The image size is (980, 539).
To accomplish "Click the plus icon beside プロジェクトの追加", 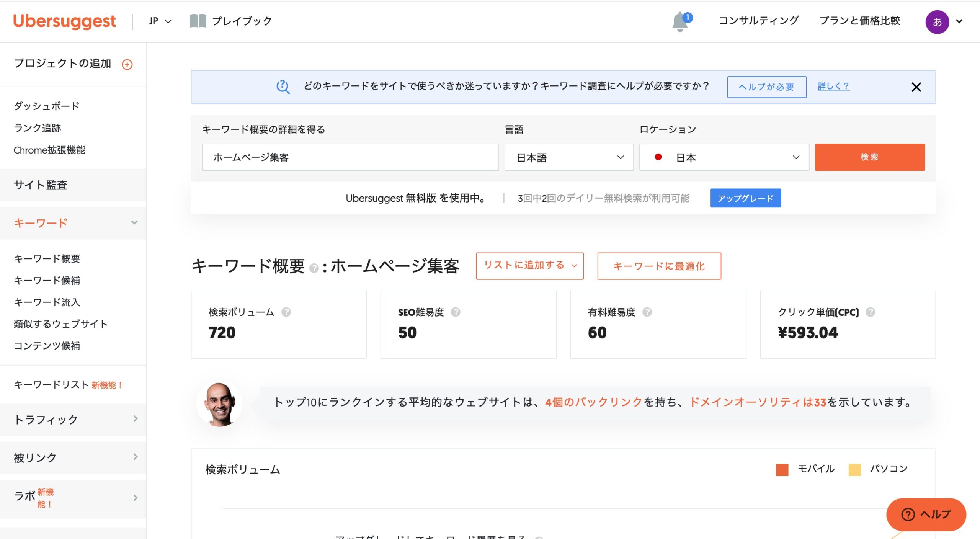I will pos(127,64).
